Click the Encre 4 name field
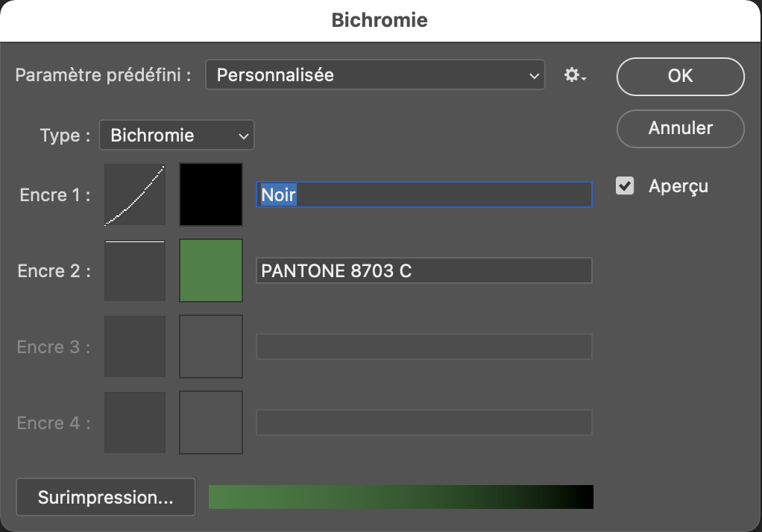The image size is (762, 532). (423, 422)
